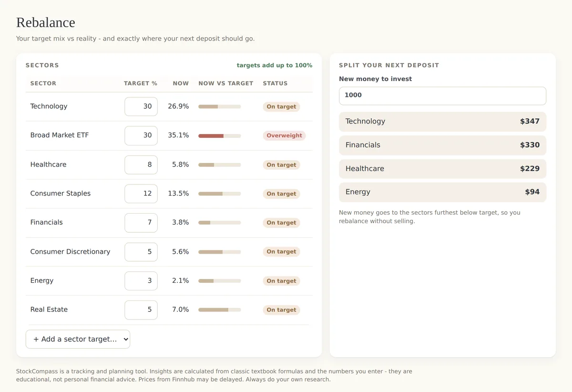The width and height of the screenshot is (572, 392).
Task: Click the Energy sector name in table
Action: [x=42, y=281]
